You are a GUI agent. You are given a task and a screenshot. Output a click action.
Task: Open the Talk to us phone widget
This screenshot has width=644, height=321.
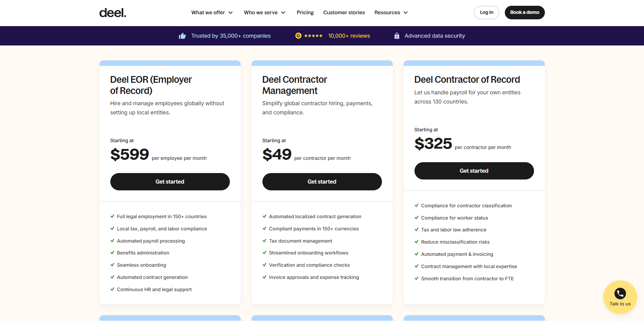[620, 297]
